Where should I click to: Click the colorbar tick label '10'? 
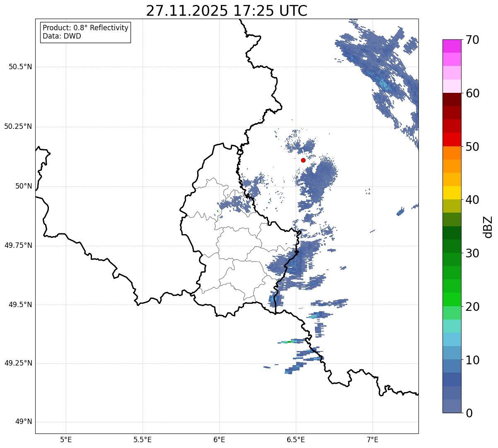click(473, 360)
